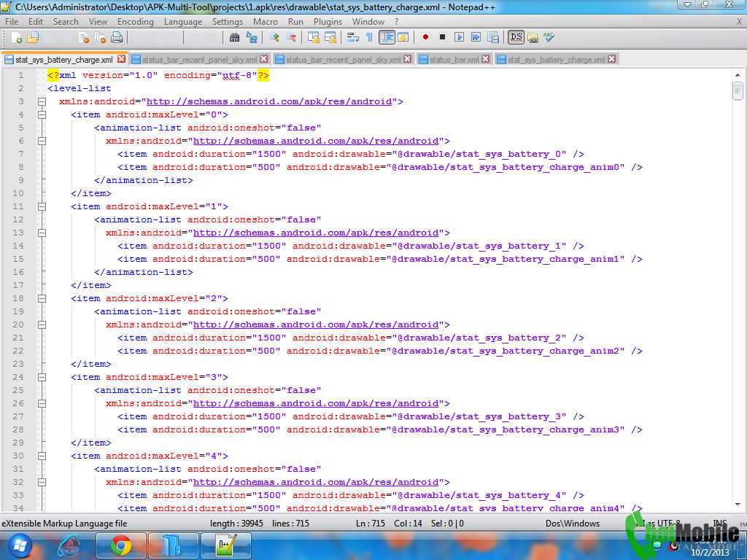The height and width of the screenshot is (560, 747).
Task: Click the schemas.android.com link on line 13
Action: click(316, 233)
